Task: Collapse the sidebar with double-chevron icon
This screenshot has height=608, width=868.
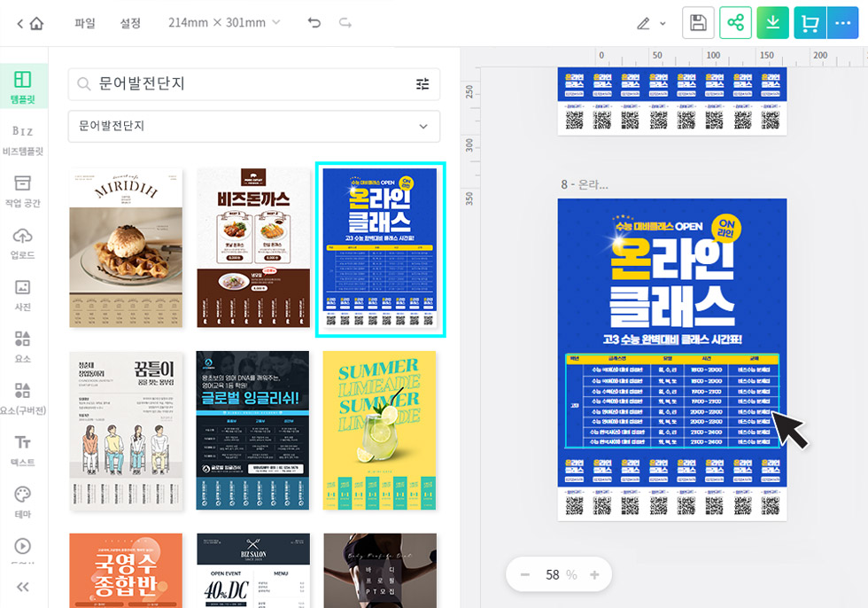Action: point(23,586)
